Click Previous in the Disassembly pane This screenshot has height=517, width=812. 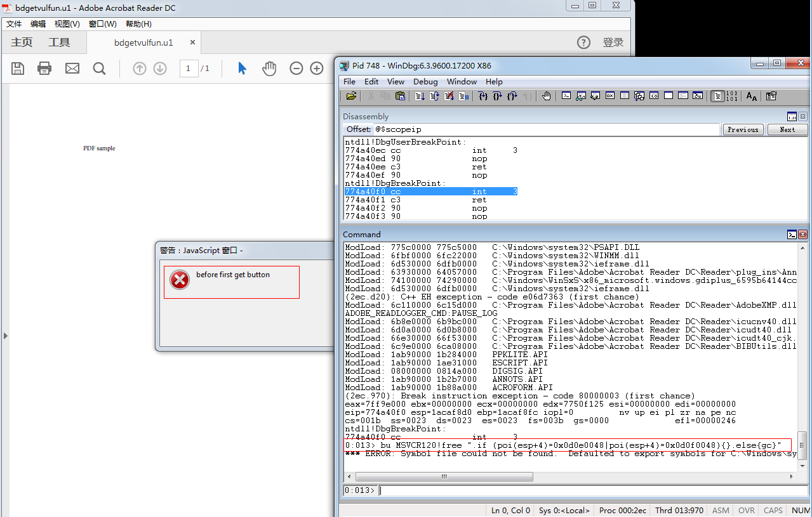[743, 129]
